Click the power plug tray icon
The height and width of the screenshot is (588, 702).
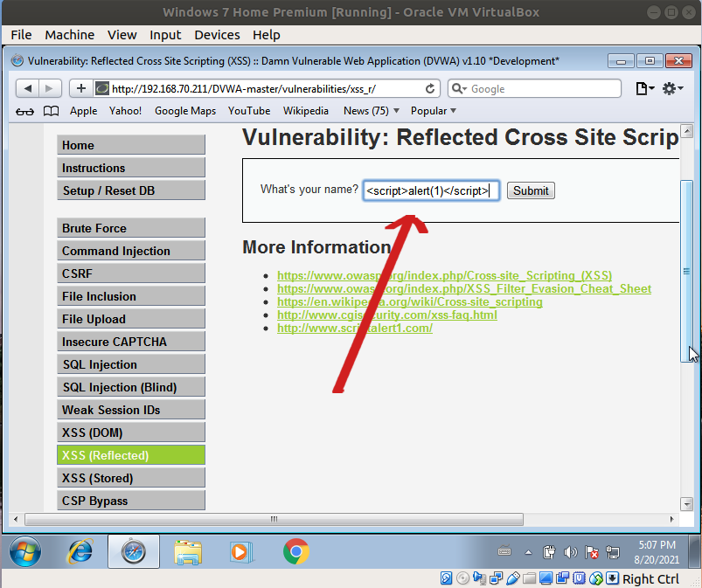tap(549, 553)
